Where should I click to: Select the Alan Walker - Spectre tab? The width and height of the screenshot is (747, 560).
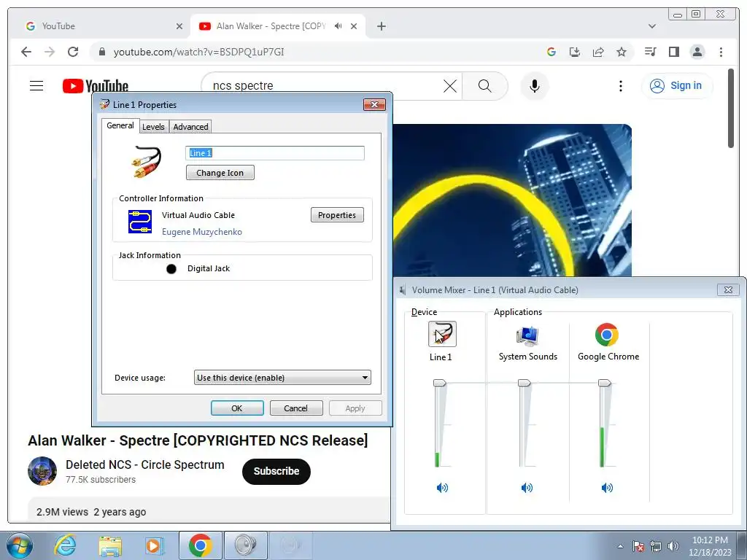(278, 26)
